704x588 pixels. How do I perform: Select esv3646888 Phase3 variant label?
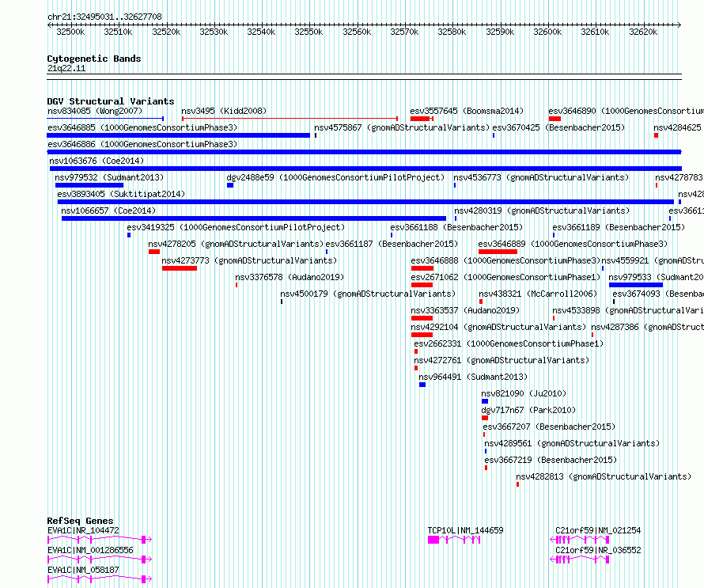pos(505,260)
